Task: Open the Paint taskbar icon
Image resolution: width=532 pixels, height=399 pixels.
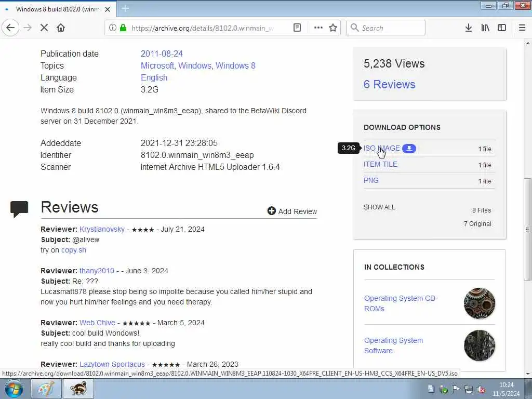Action: pos(46,389)
